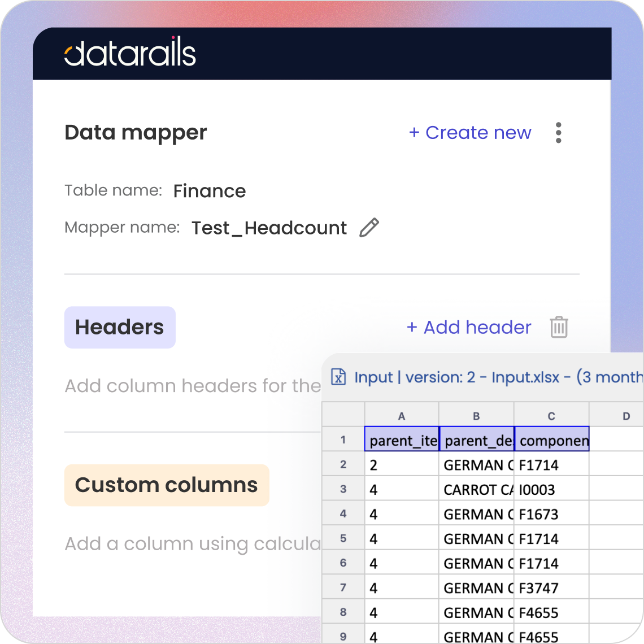Click cell A2 containing 2
644x644 pixels.
[402, 464]
